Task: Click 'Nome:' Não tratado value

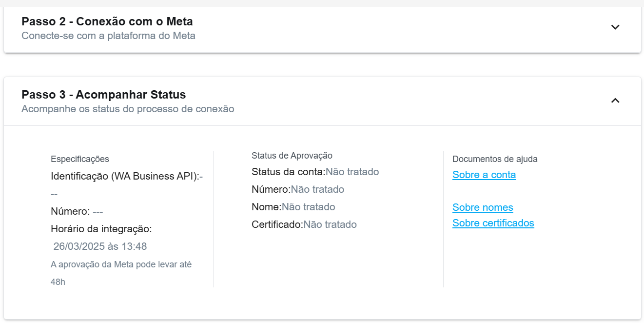Action: click(309, 207)
